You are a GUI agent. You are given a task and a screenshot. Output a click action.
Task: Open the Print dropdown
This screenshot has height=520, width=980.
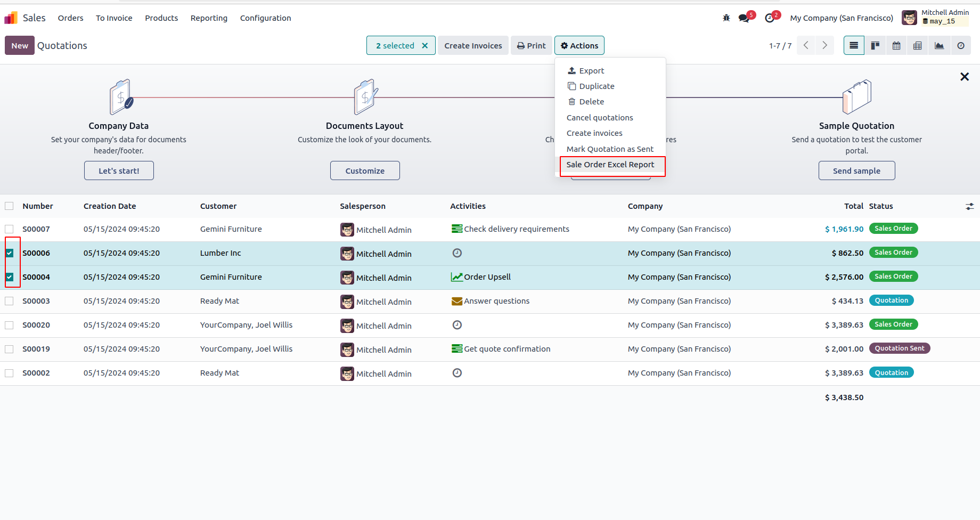[531, 46]
